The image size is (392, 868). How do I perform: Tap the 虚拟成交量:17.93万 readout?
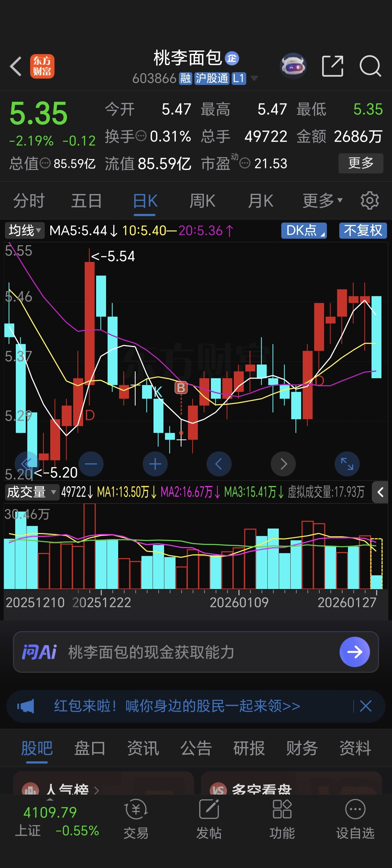click(x=326, y=492)
